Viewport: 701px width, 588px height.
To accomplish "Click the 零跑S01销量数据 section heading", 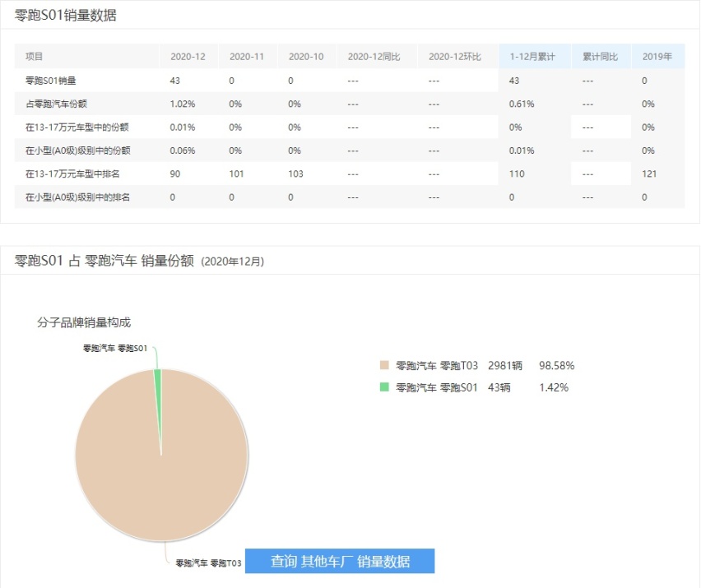I will pyautogui.click(x=65, y=15).
